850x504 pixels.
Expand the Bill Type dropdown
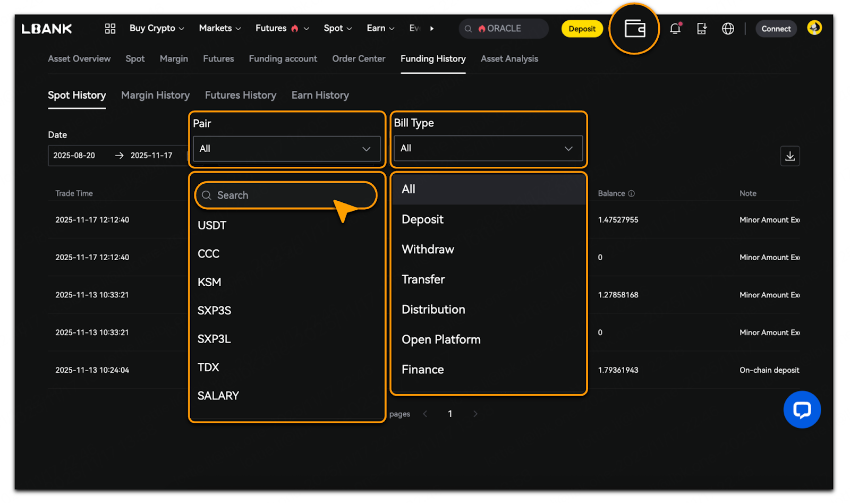[488, 148]
